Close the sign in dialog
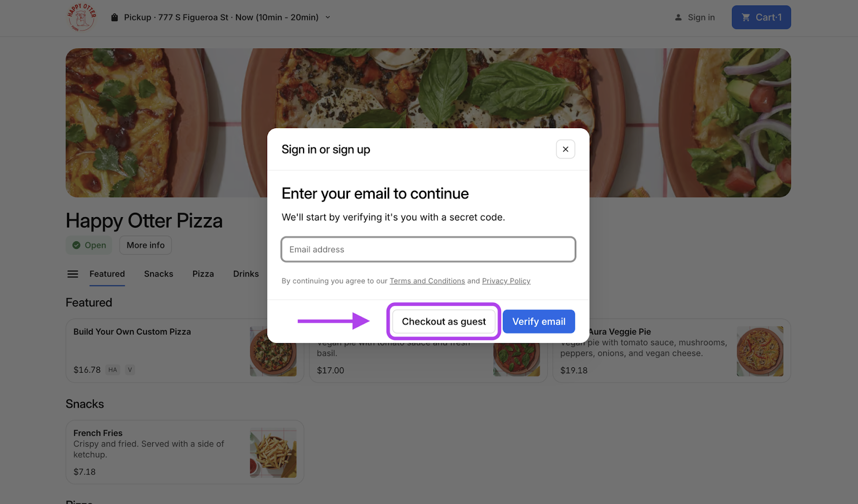 coord(565,150)
